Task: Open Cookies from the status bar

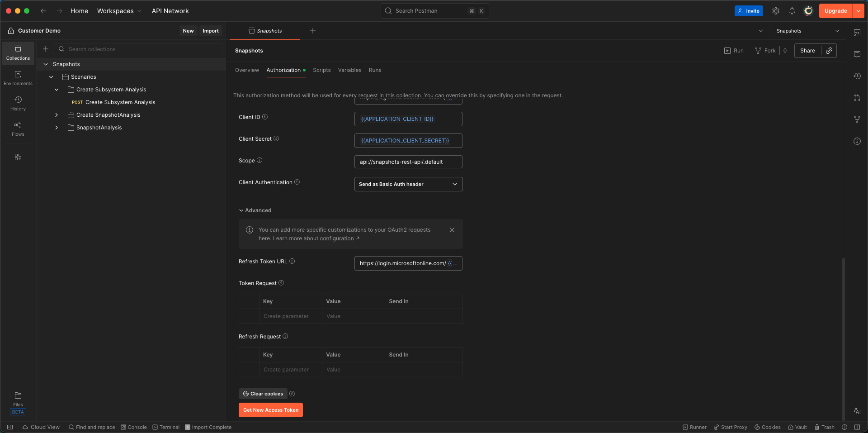Action: 767,427
